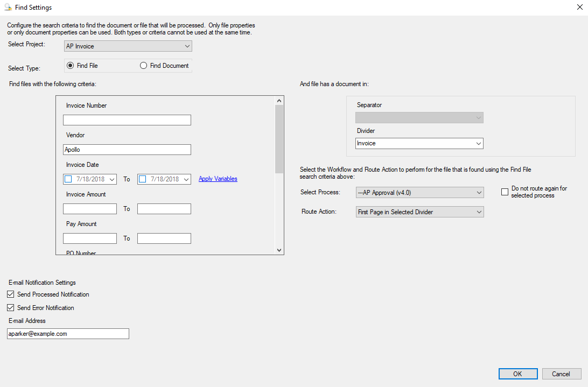Click the E-mail Address text field
The height and width of the screenshot is (387, 588).
[68, 334]
